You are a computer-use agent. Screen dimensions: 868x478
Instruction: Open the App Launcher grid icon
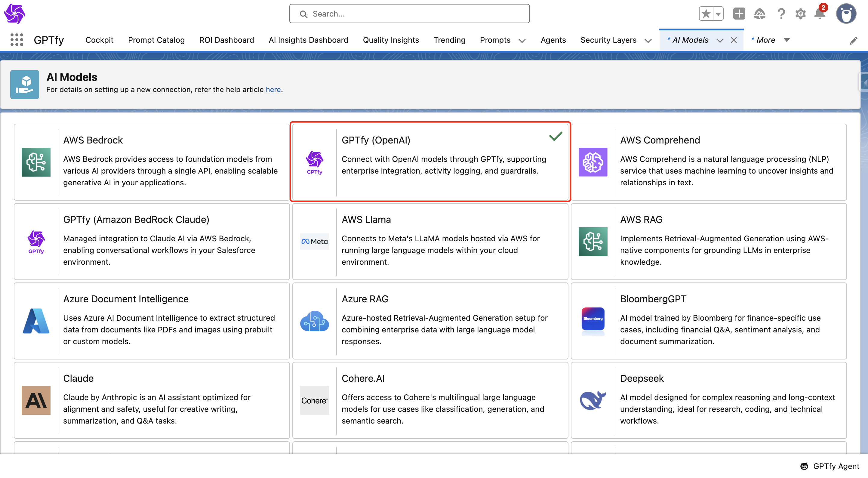click(17, 40)
